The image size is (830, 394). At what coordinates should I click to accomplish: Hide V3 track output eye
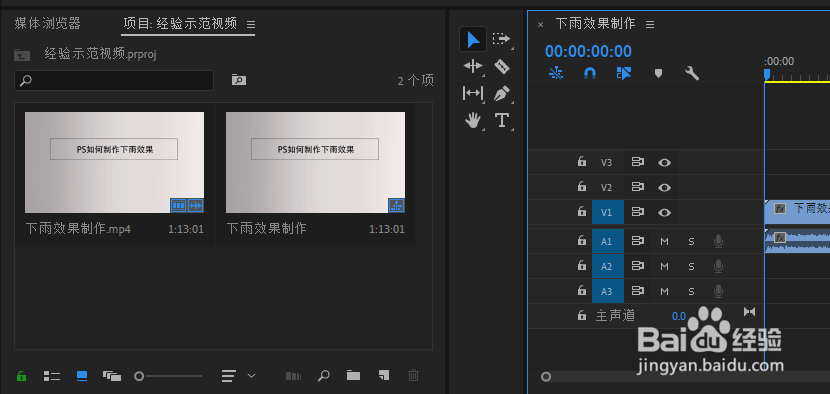tap(664, 163)
